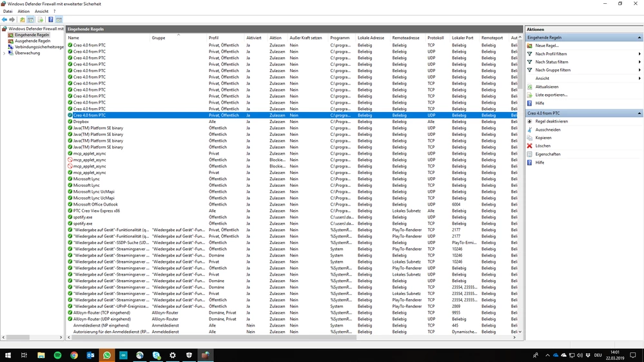Open the Datei menu
Screen dimensions: 644x362
coord(8,12)
